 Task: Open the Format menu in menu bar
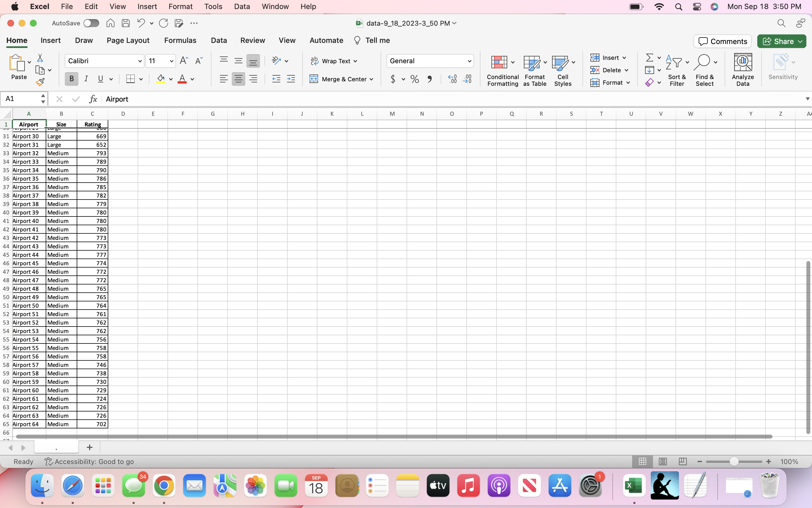click(x=180, y=6)
